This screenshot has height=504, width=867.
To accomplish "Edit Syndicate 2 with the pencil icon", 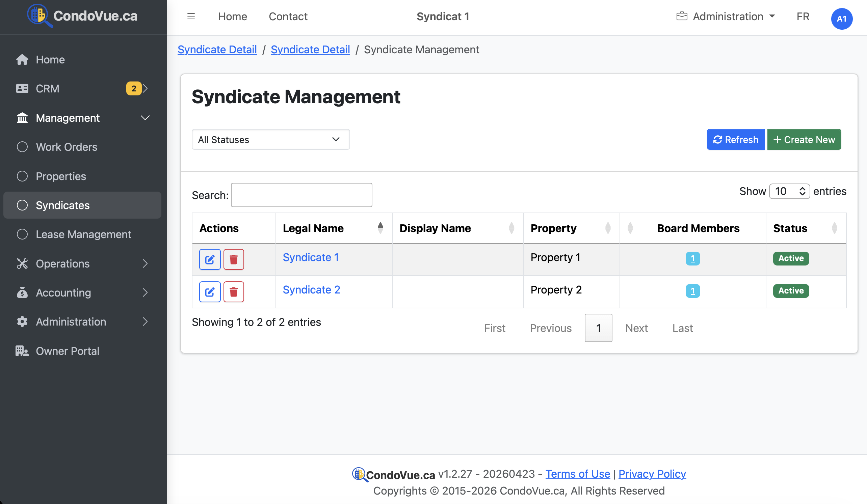I will point(210,292).
